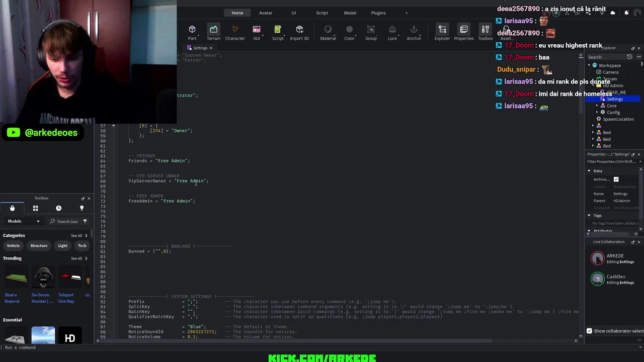Select the Light category chip
Screen dimensions: 644x362
(62, 246)
